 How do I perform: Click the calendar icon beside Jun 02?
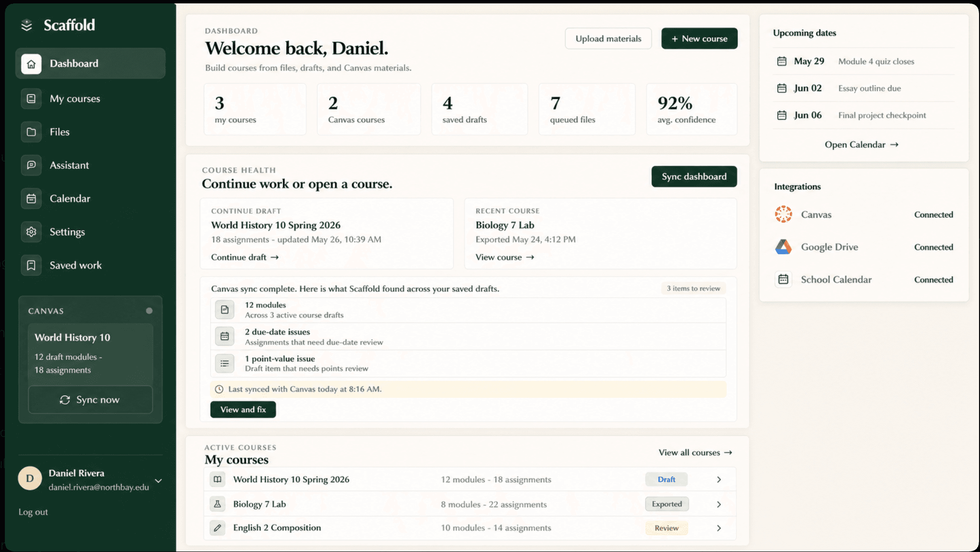point(782,88)
